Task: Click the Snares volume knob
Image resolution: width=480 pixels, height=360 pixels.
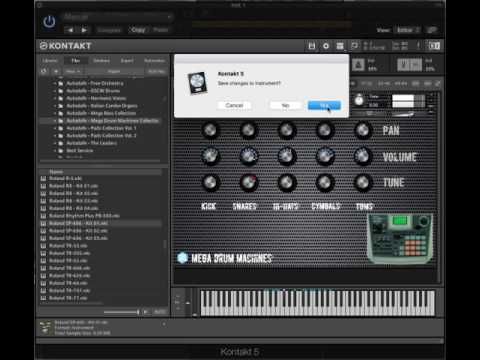Action: coord(248,156)
